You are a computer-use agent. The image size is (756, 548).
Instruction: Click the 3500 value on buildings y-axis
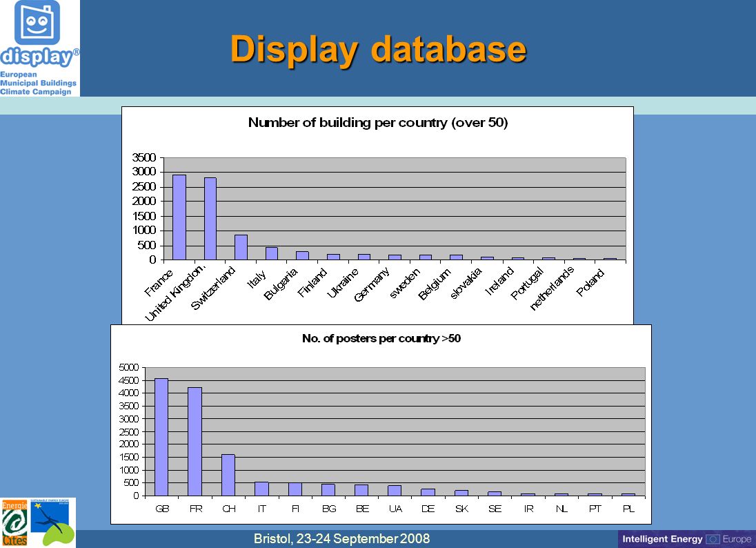144,157
